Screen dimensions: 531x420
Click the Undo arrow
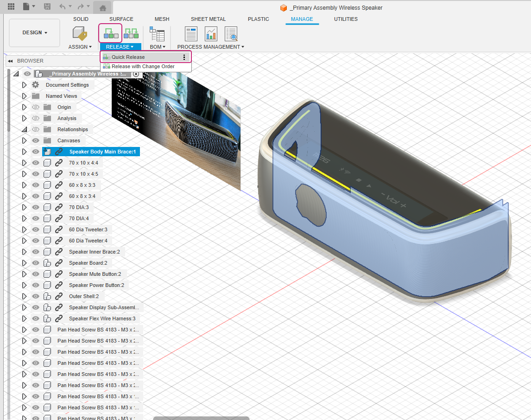(x=63, y=6)
